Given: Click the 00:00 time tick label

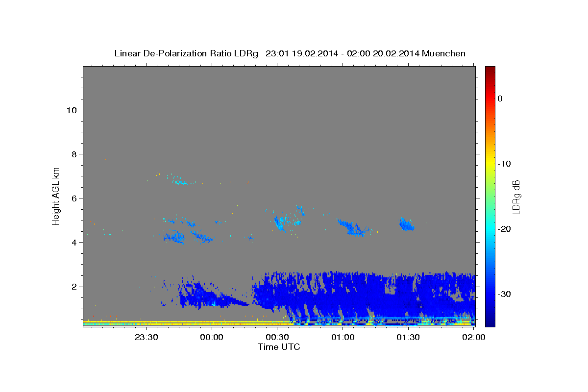Looking at the screenshot, I should 212,337.
